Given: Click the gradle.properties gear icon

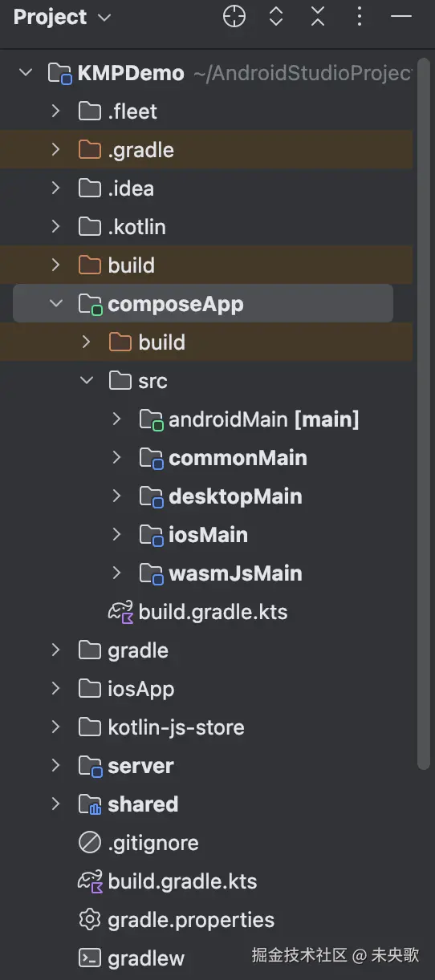Looking at the screenshot, I should [x=89, y=920].
